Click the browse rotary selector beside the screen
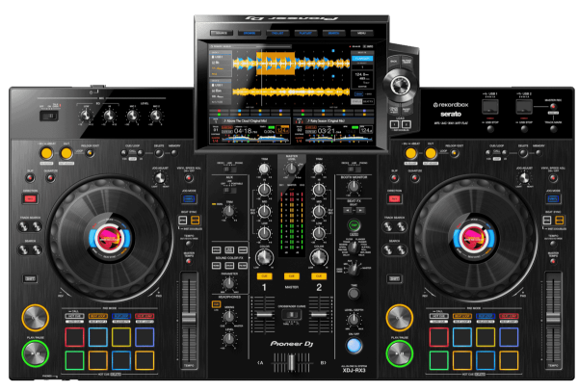Image resolution: width=578 pixels, height=392 pixels. tap(401, 86)
